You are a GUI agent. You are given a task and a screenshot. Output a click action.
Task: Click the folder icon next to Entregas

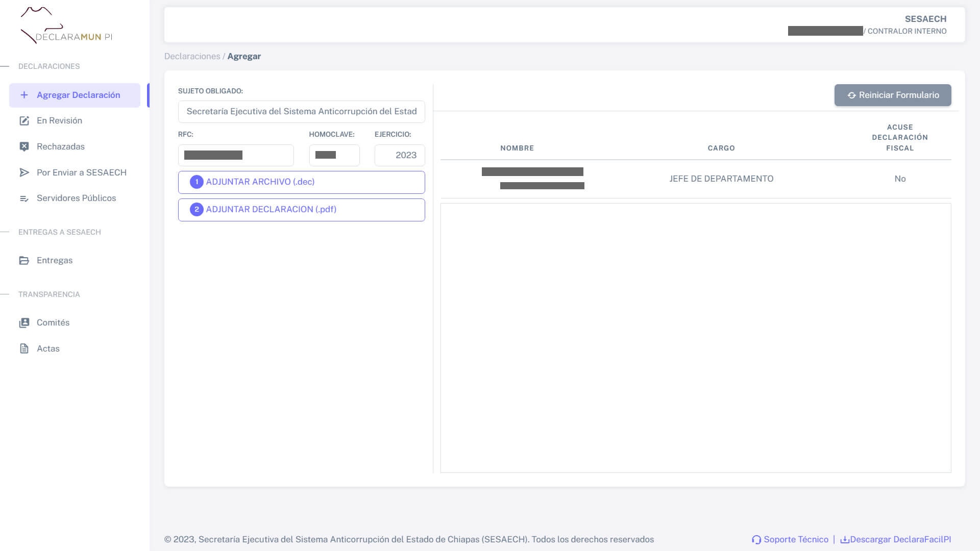[x=24, y=261]
